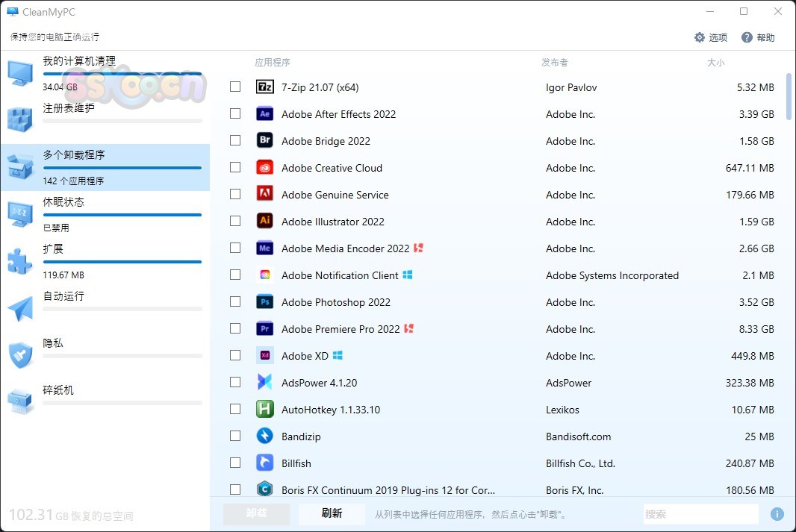Click the AutoHotkey green H icon
The width and height of the screenshot is (796, 532).
(x=265, y=410)
